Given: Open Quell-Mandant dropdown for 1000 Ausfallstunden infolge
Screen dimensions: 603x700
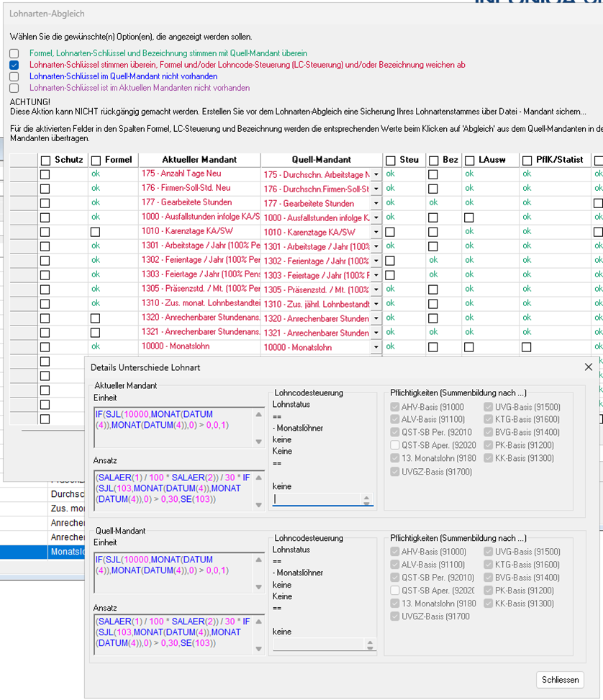Looking at the screenshot, I should tap(376, 218).
